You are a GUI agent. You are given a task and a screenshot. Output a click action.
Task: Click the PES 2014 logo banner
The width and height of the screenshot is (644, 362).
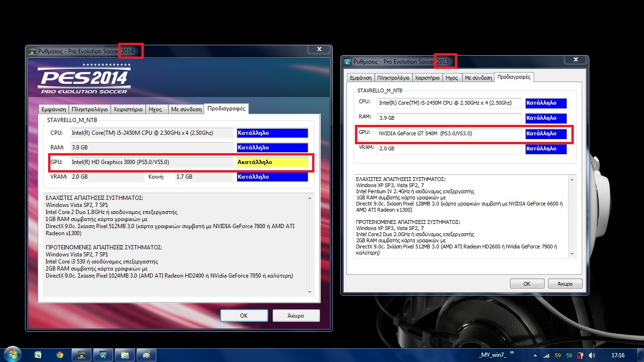[x=84, y=79]
